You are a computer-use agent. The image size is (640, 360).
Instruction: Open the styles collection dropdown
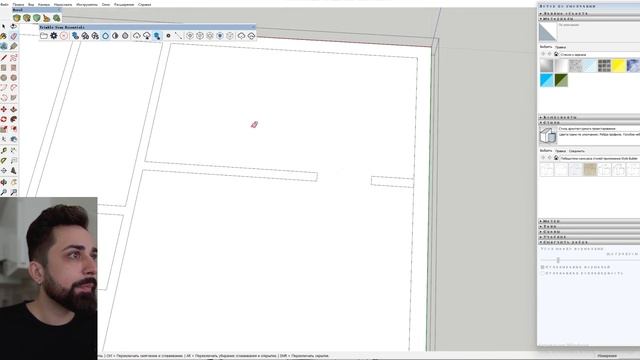(600, 158)
